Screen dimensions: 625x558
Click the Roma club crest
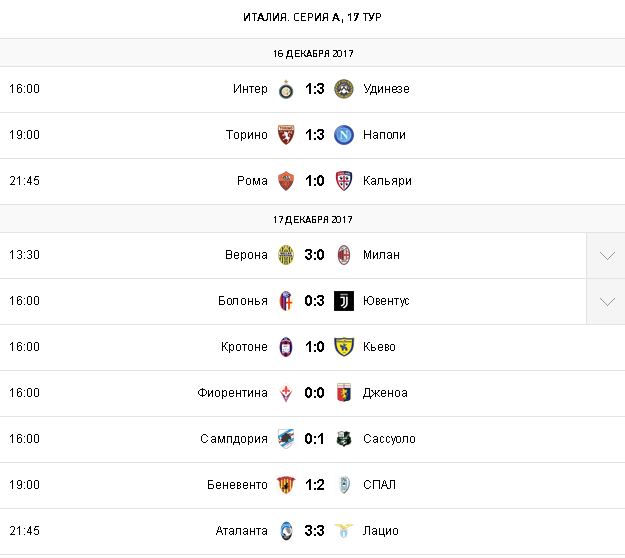[286, 181]
